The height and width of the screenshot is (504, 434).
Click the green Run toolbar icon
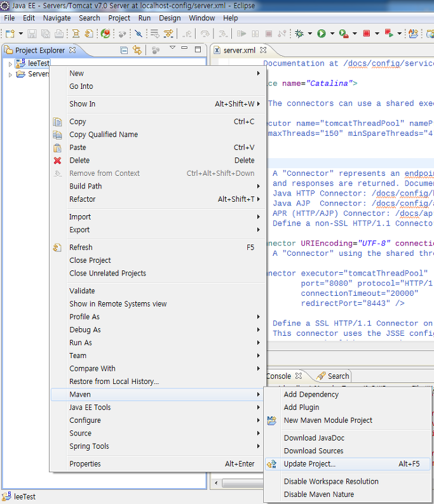point(322,34)
